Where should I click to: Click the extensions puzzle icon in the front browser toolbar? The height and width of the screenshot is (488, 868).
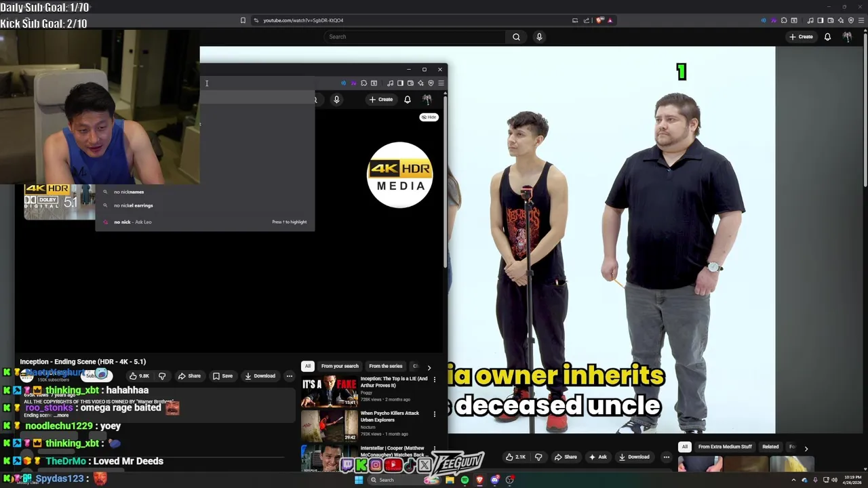point(363,83)
